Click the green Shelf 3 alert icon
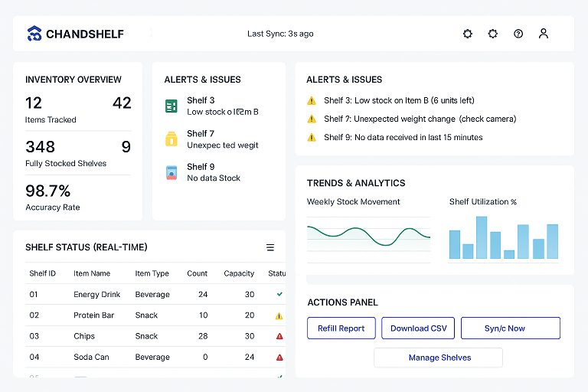The height and width of the screenshot is (392, 588). point(171,106)
